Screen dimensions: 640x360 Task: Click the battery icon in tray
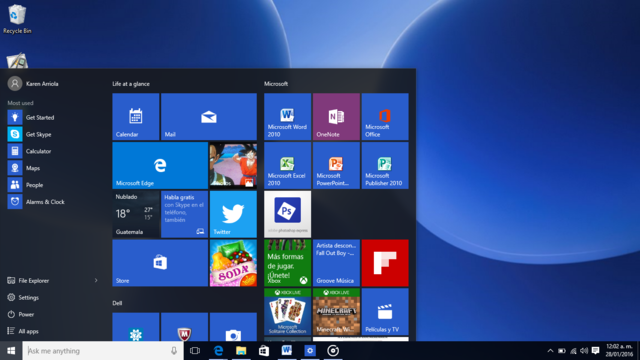click(x=562, y=351)
